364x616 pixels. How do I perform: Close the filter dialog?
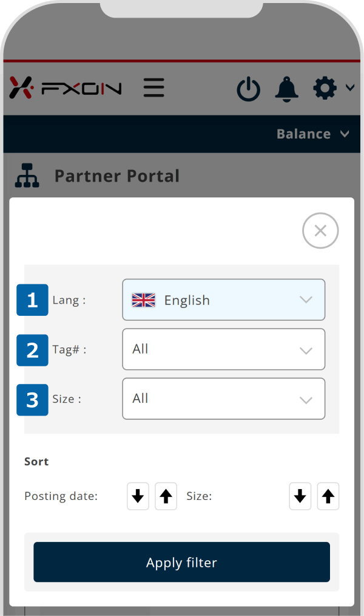(x=320, y=231)
